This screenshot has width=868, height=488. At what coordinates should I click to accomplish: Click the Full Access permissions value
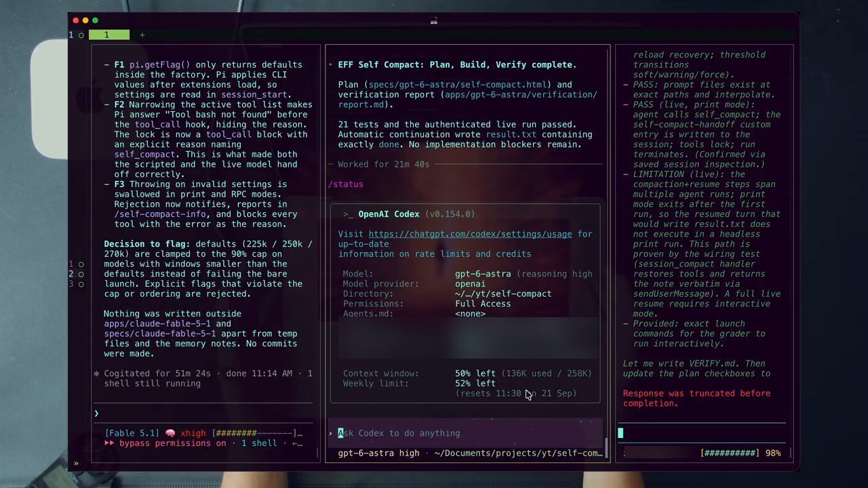click(x=483, y=304)
